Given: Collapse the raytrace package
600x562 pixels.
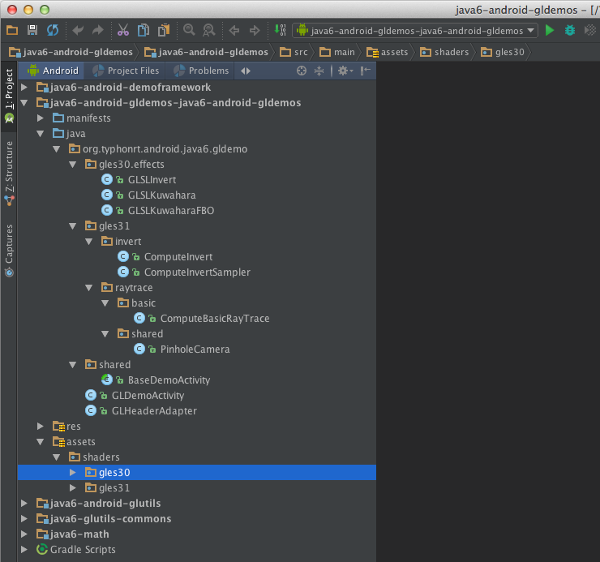Looking at the screenshot, I should point(89,288).
